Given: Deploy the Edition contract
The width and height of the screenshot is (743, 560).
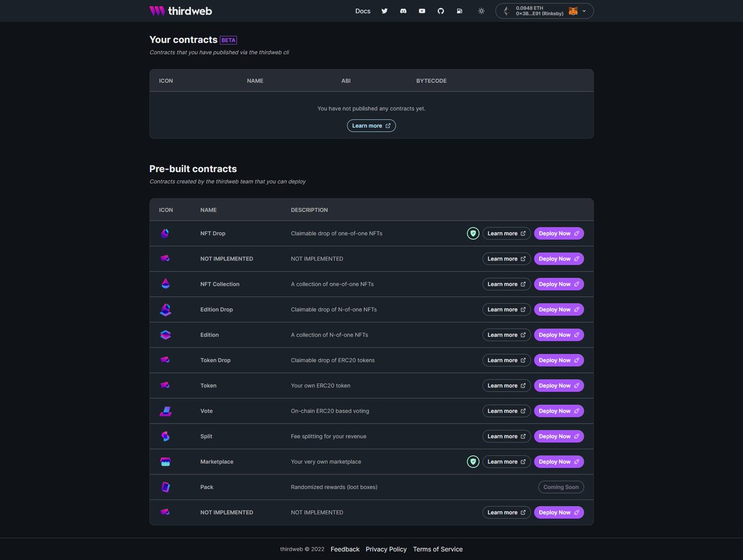Looking at the screenshot, I should [559, 335].
